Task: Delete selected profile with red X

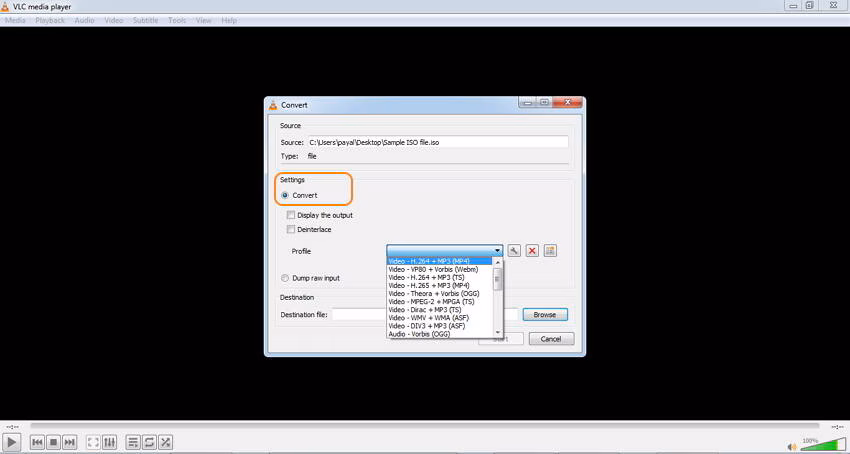Action: click(532, 251)
